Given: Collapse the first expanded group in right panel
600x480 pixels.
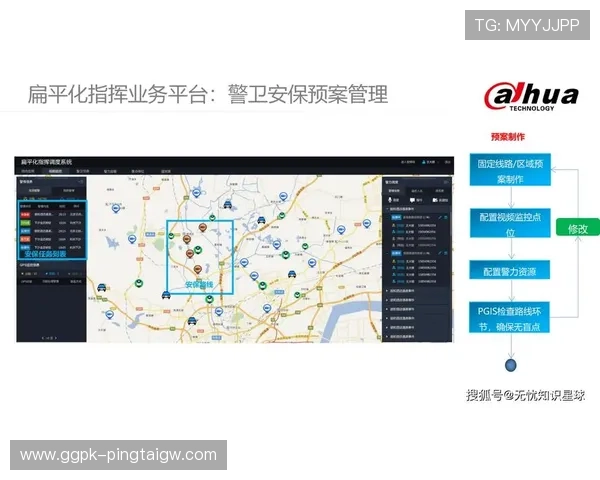Looking at the screenshot, I should tap(387, 209).
